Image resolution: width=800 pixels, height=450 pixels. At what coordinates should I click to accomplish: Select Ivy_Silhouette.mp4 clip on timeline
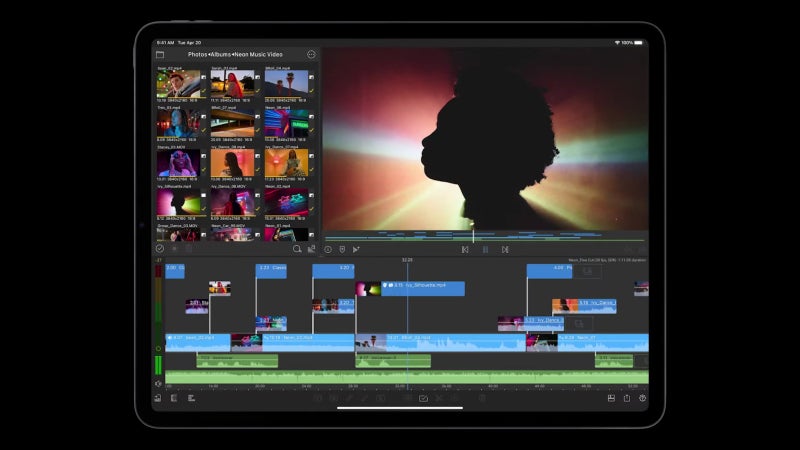(x=410, y=289)
